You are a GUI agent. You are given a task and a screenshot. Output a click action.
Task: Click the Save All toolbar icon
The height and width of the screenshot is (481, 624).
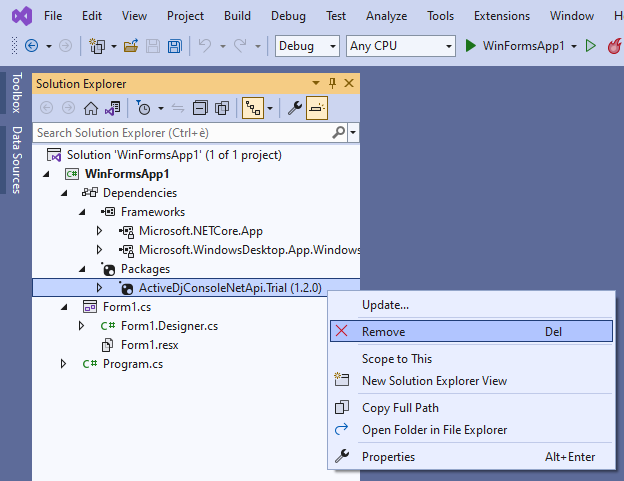(175, 46)
